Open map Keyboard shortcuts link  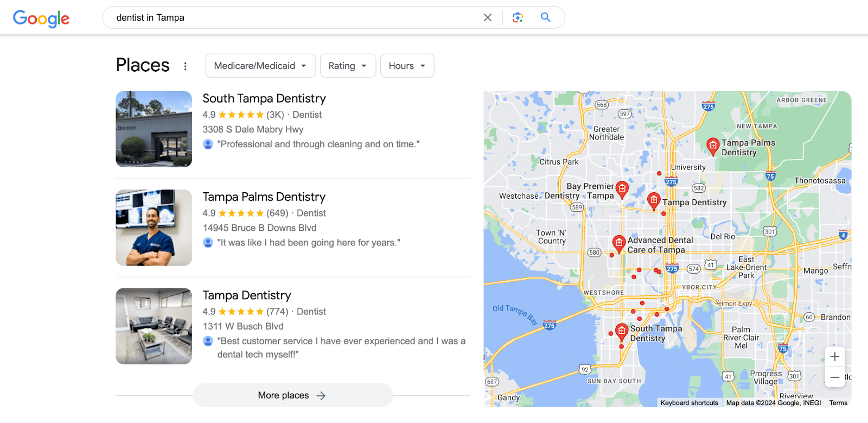tap(689, 403)
